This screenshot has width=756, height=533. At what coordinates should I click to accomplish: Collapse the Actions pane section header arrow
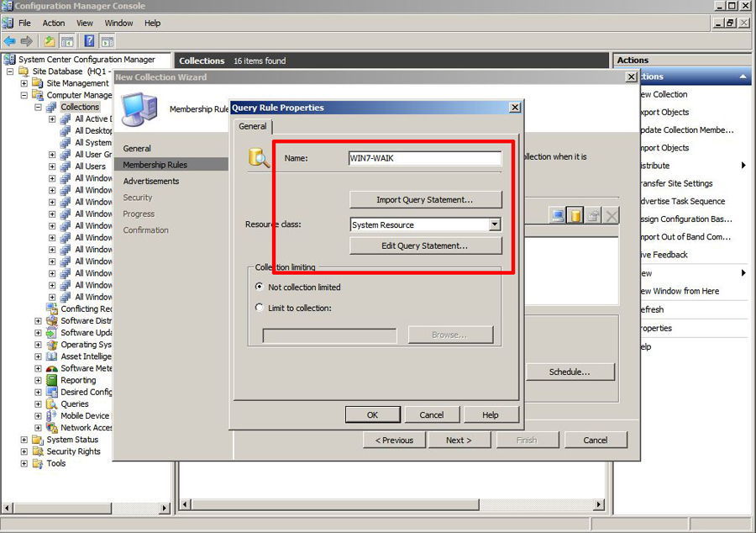click(x=743, y=77)
